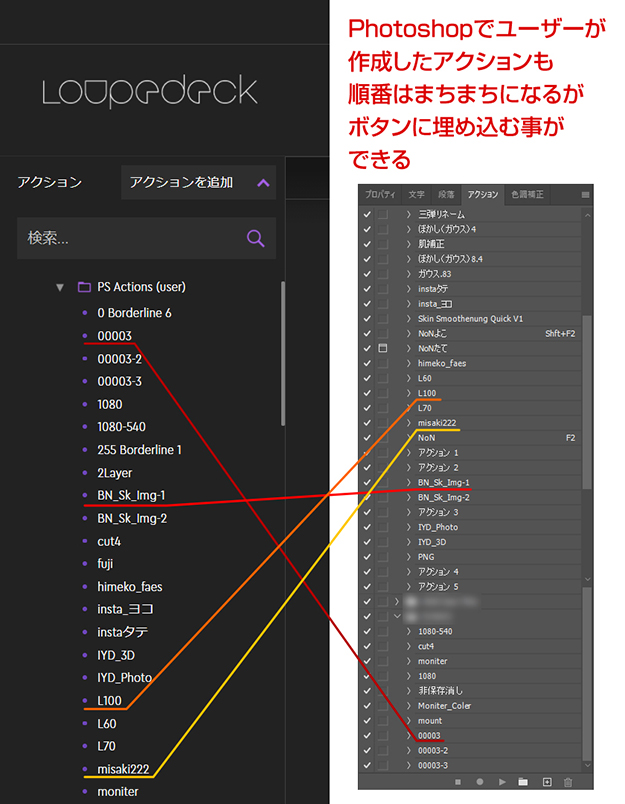625x804 pixels.
Task: Create new action with plus icon
Action: (x=547, y=782)
